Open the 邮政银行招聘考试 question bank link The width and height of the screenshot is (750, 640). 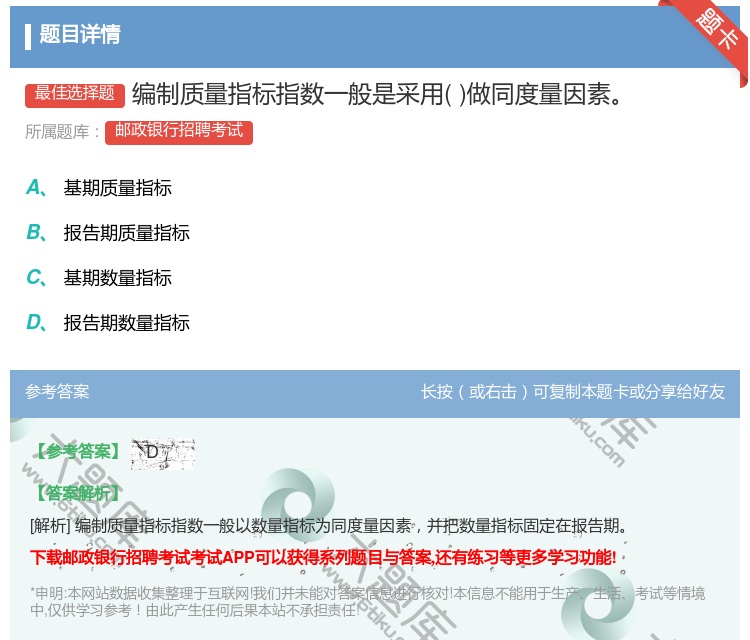pyautogui.click(x=179, y=132)
